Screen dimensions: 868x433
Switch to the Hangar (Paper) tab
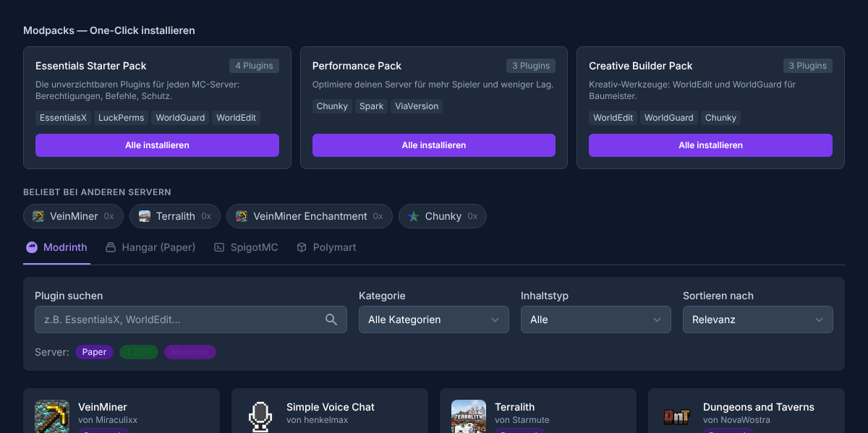[x=150, y=247]
